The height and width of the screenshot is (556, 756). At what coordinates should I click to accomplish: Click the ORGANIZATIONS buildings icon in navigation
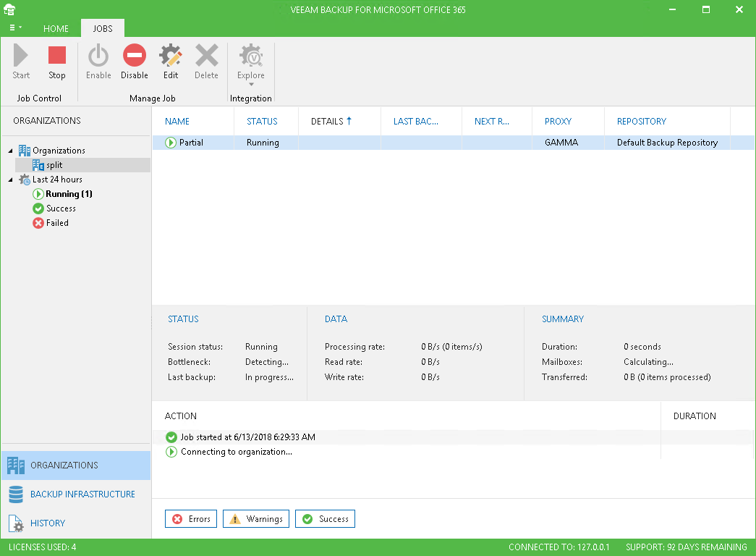click(16, 466)
